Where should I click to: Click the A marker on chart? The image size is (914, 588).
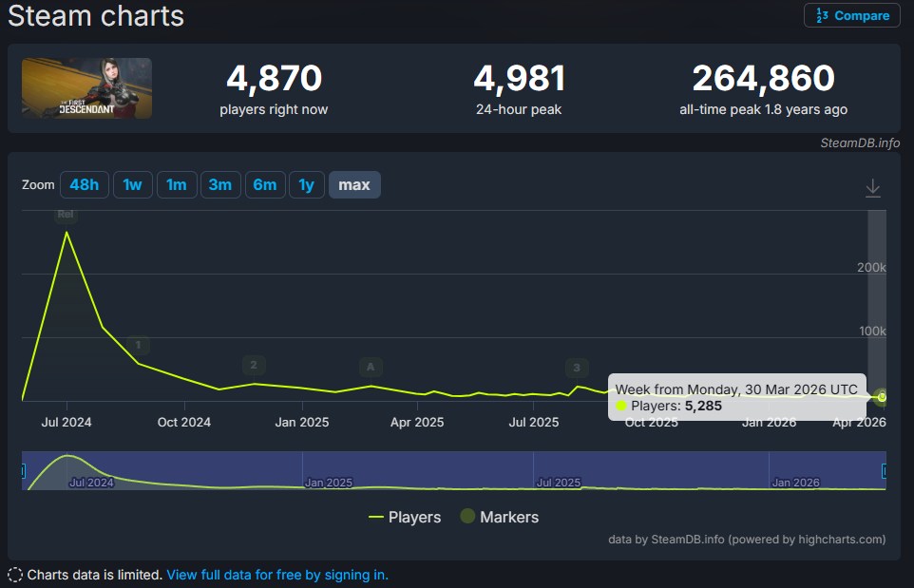coord(371,367)
